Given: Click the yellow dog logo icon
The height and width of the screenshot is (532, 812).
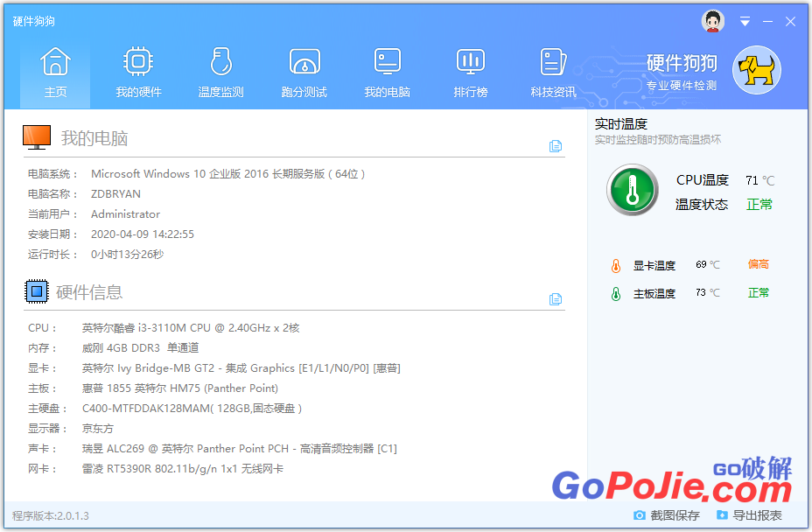Looking at the screenshot, I should click(757, 70).
